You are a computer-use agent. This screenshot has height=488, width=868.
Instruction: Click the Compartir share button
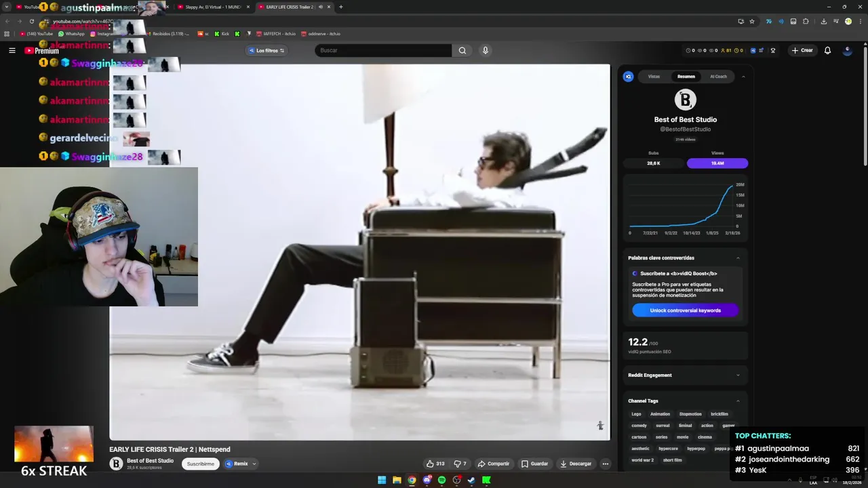(x=493, y=464)
